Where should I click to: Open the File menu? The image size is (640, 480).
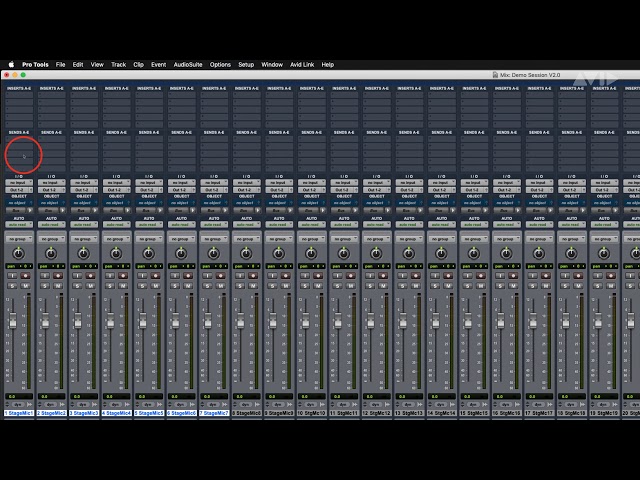60,64
